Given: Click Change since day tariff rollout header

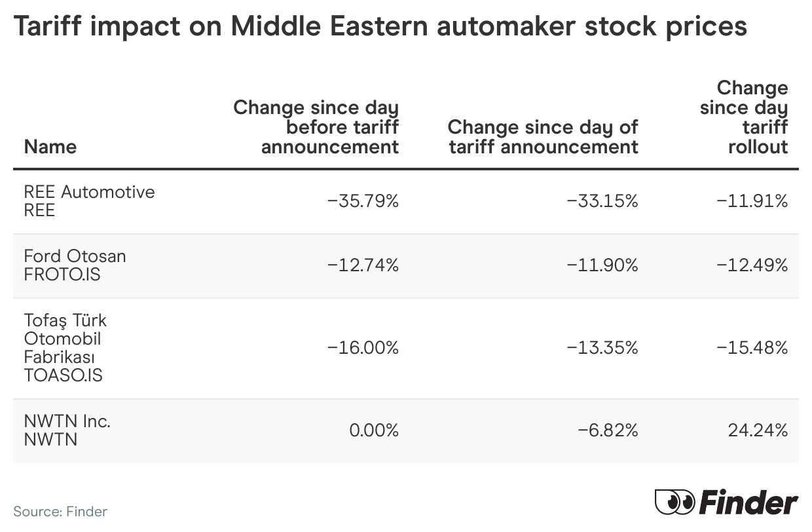Looking at the screenshot, I should pos(745,117).
